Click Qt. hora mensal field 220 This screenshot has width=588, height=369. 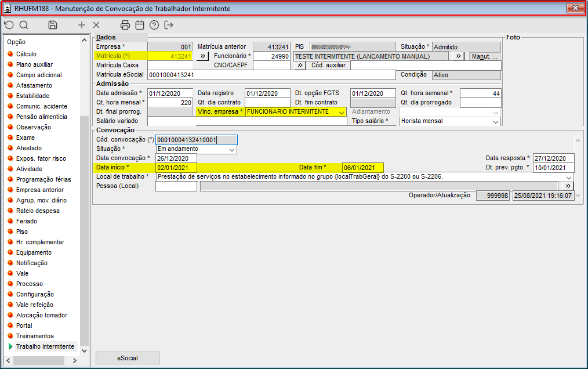click(x=170, y=103)
